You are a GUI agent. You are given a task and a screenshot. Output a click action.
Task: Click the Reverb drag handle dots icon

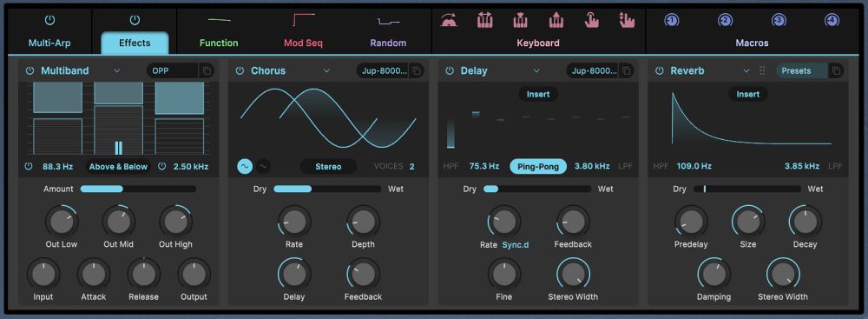762,71
